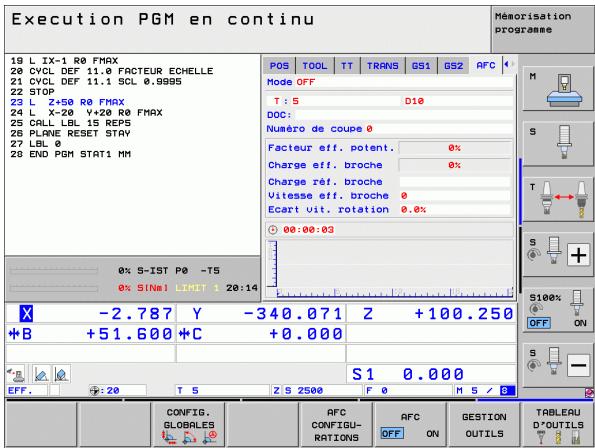595x448 pixels.
Task: Open CONFIG. GLOBALES softkey
Action: tap(189, 425)
